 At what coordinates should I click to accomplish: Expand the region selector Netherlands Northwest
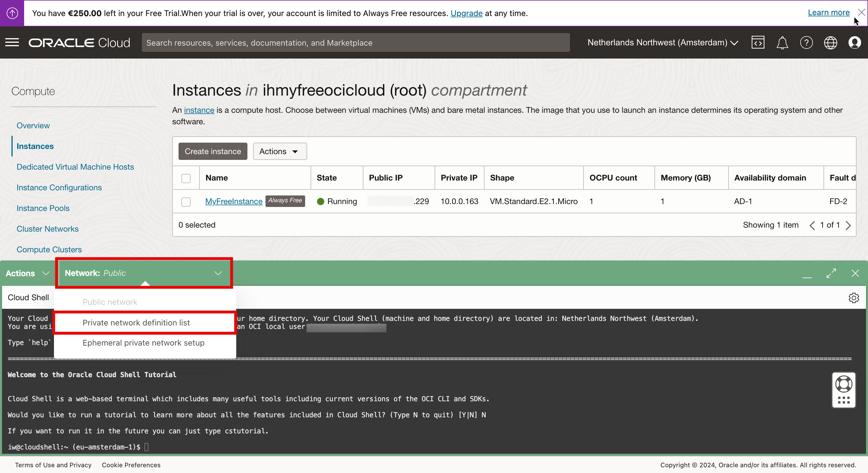pos(662,42)
